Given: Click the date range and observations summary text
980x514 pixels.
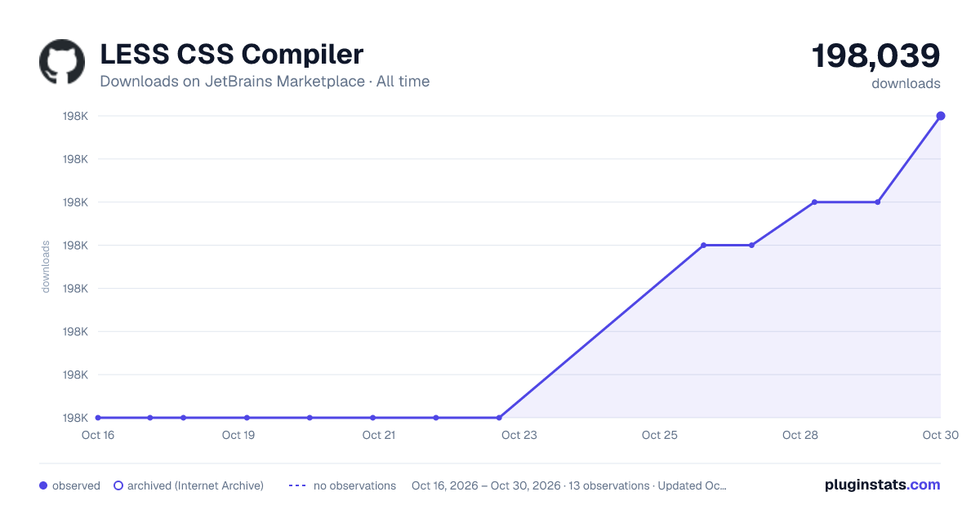Looking at the screenshot, I should 569,485.
